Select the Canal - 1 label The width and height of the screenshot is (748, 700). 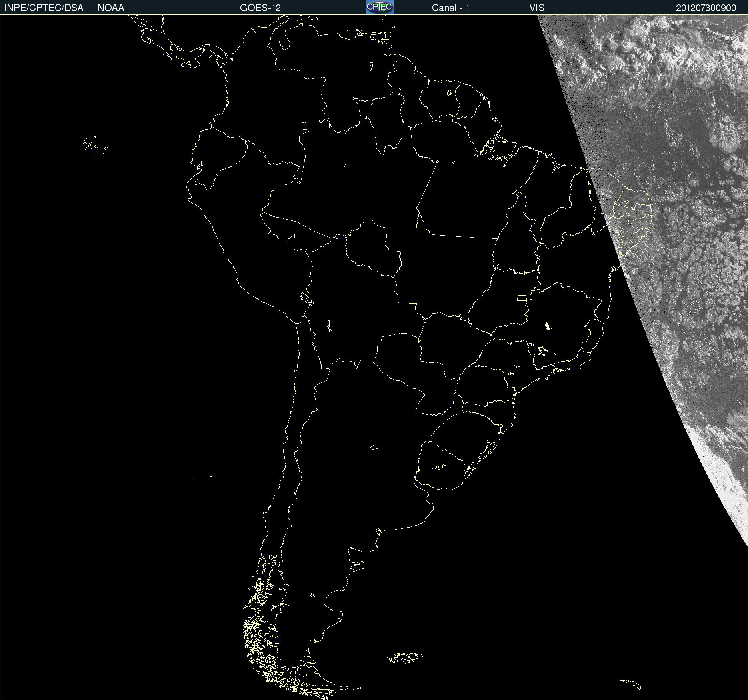[451, 8]
